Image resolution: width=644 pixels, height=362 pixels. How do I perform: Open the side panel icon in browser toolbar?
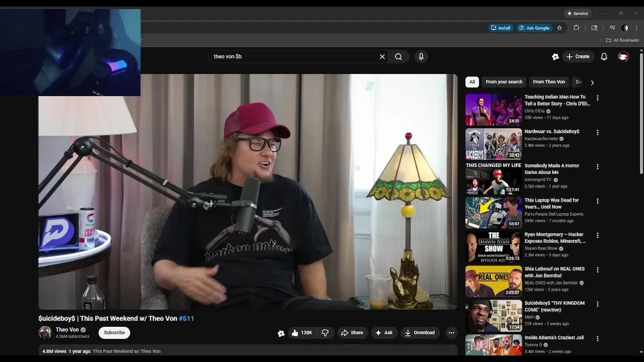(x=594, y=28)
